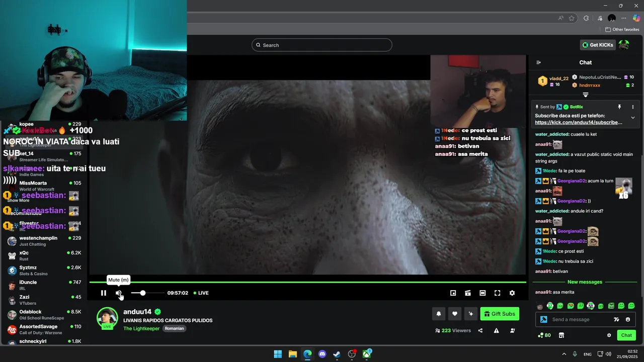The height and width of the screenshot is (362, 644).
Task: Collapse the chat panel with arrow icon
Action: 538,62
